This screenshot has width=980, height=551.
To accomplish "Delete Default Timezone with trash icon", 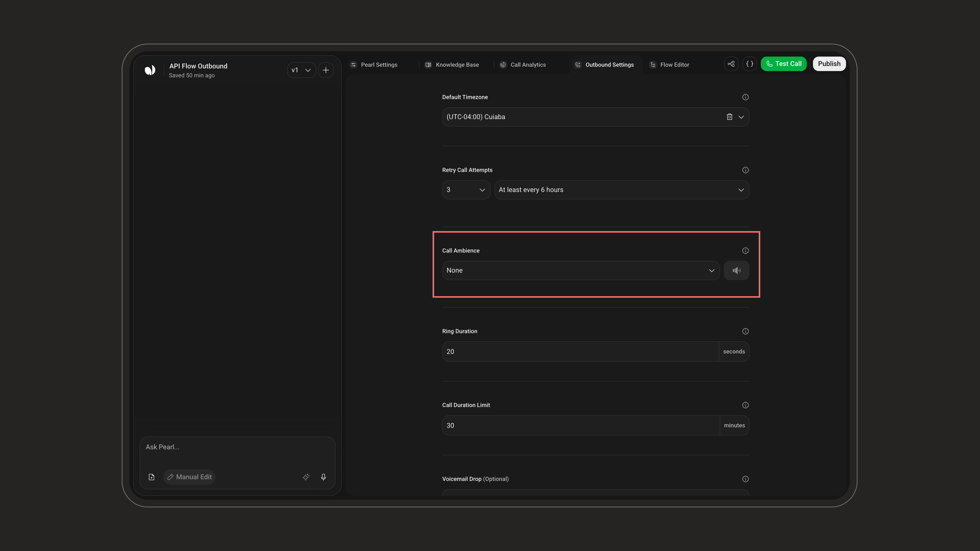I will (x=729, y=117).
